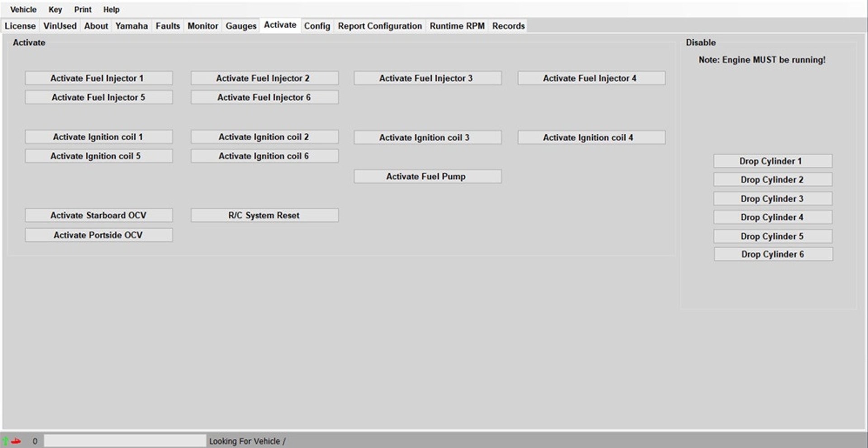Click the empty status bar field
The image size is (868, 448).
point(125,441)
